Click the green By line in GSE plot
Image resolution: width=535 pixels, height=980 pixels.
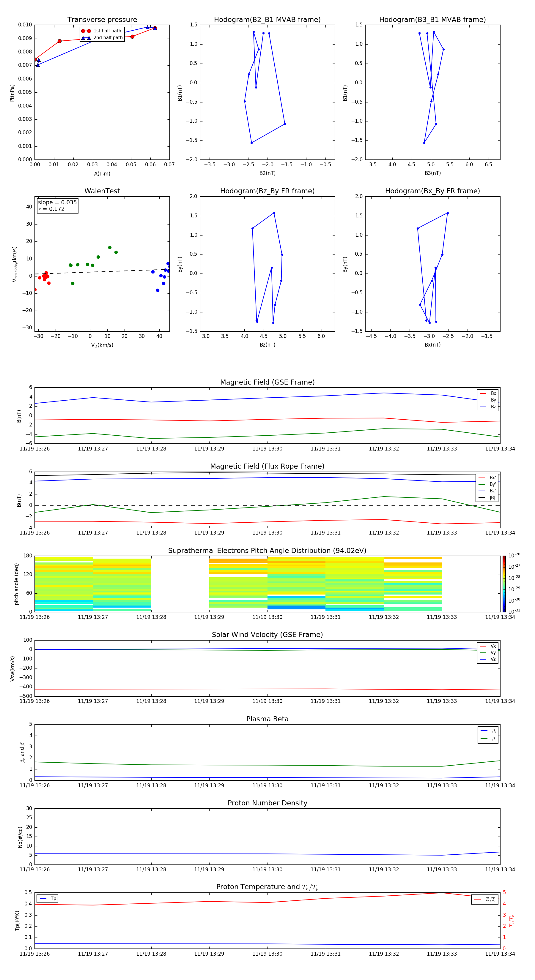click(267, 435)
